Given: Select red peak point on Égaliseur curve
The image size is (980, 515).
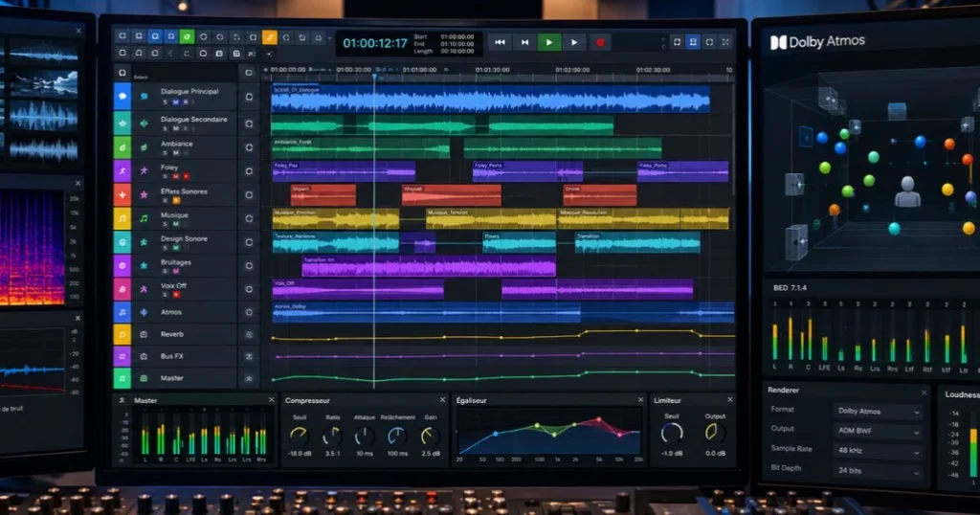Looking at the screenshot, I should 599,419.
